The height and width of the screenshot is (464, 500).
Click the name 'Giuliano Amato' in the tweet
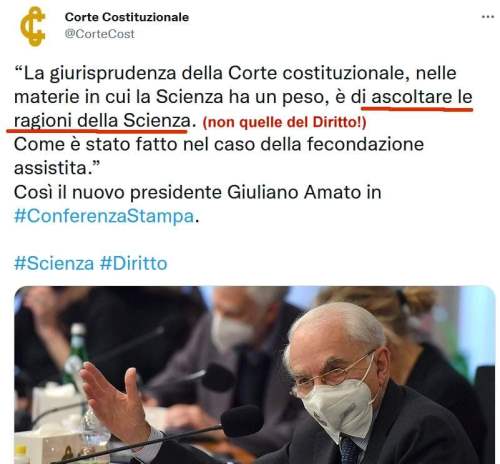coord(294,192)
